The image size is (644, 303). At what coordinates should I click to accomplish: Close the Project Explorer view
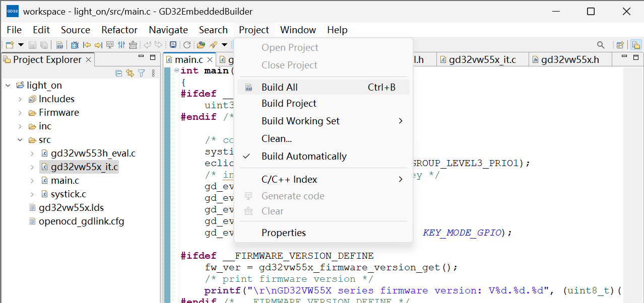[88, 59]
